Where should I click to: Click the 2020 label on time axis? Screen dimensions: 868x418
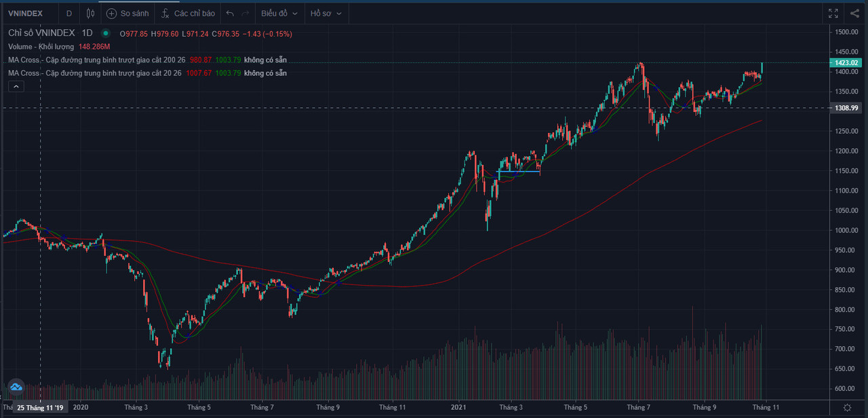[x=81, y=408]
